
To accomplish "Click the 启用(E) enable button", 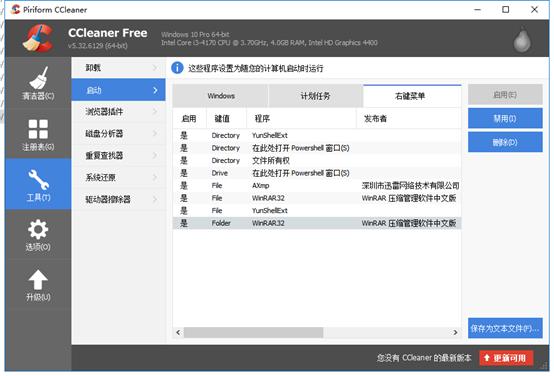I will [505, 94].
